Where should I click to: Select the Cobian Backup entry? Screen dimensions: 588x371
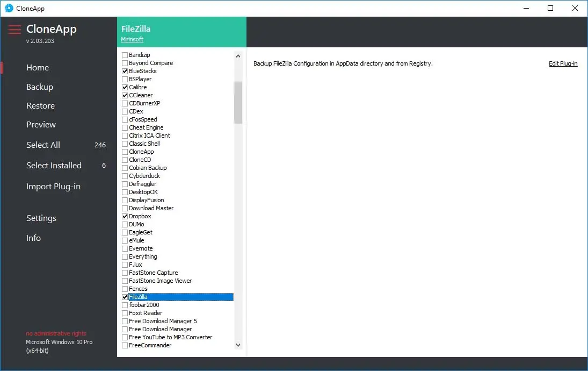pyautogui.click(x=148, y=168)
